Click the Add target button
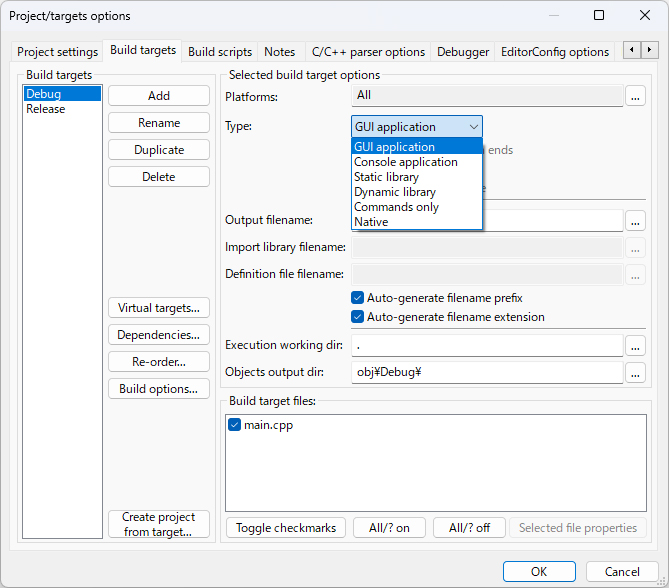669x588 pixels. pyautogui.click(x=159, y=96)
